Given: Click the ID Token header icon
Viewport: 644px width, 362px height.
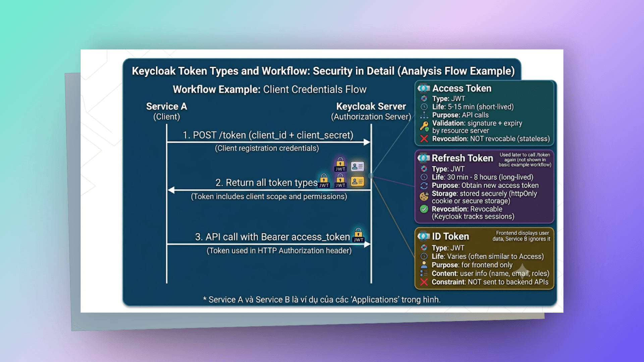Looking at the screenshot, I should [423, 236].
